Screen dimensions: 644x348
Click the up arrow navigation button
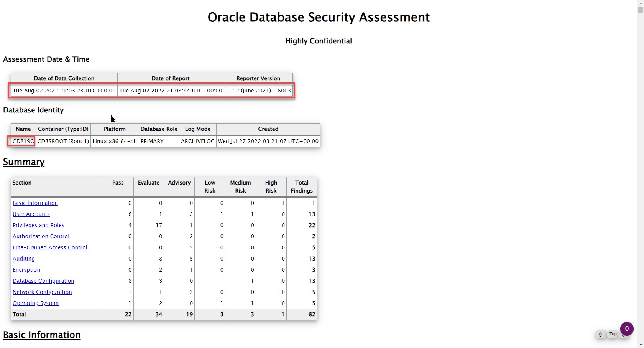pyautogui.click(x=600, y=335)
